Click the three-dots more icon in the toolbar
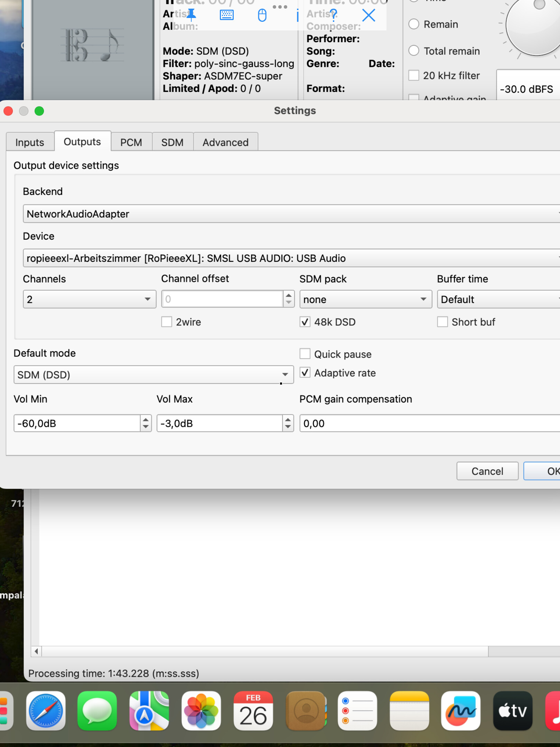Screen dimensions: 560x747 coord(280,7)
